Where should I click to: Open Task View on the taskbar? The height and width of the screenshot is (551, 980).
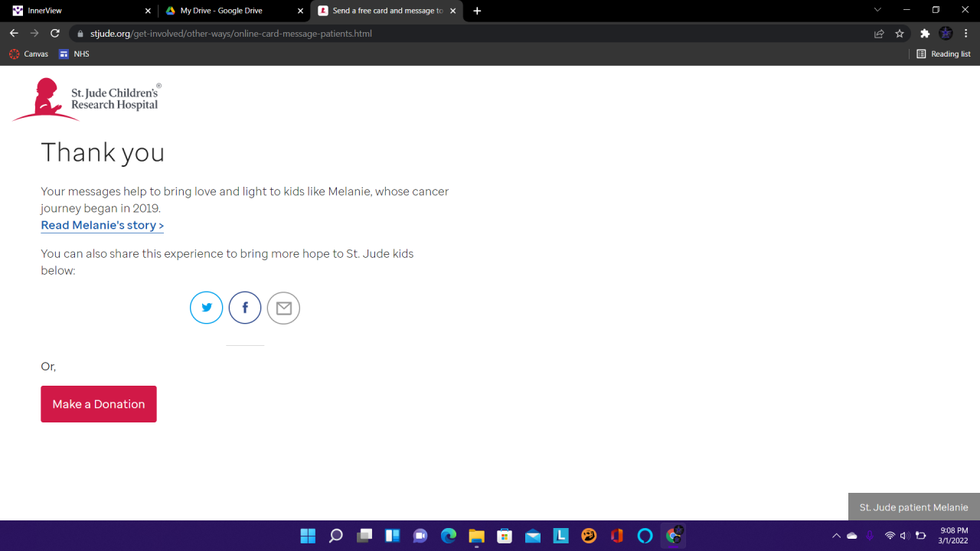tap(364, 536)
